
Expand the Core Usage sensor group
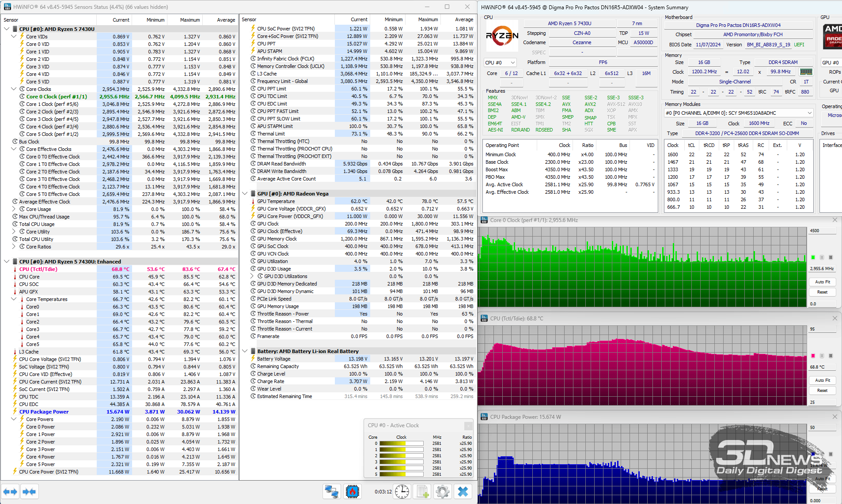[21, 209]
